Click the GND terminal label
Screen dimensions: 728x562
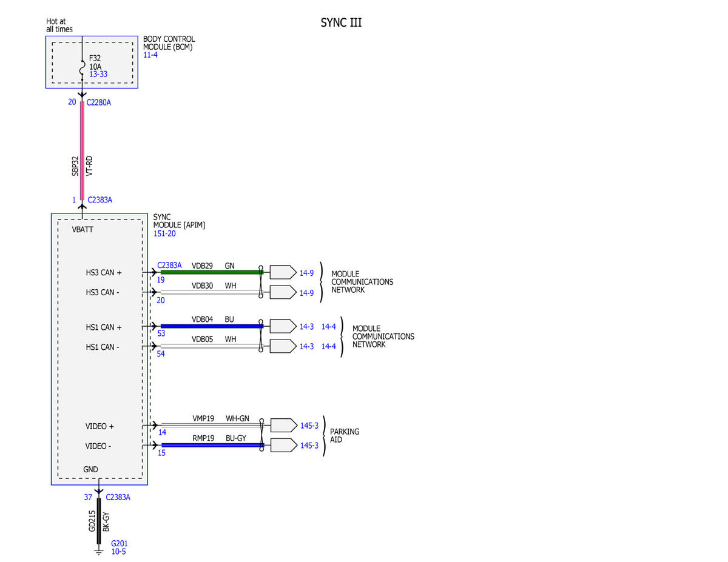90,469
